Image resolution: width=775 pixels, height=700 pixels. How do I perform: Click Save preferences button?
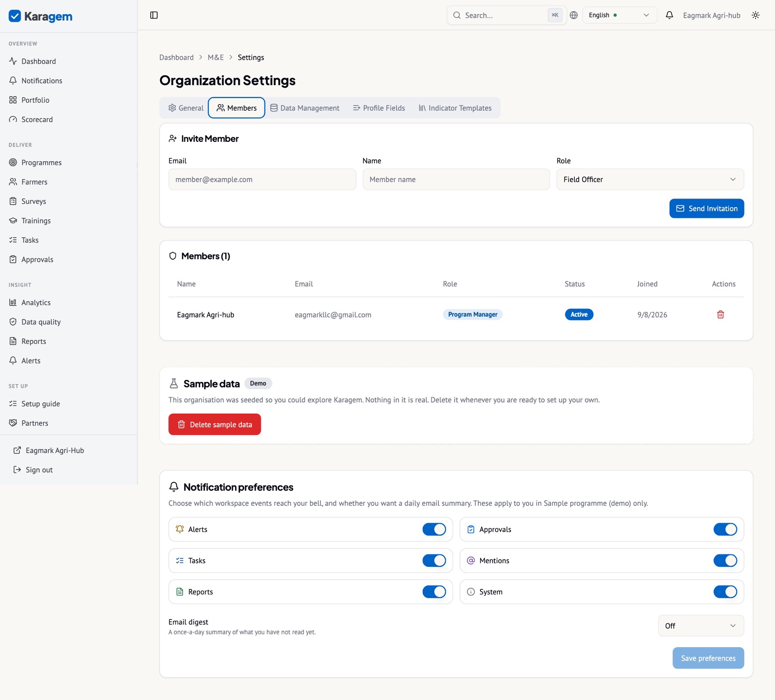(x=708, y=658)
